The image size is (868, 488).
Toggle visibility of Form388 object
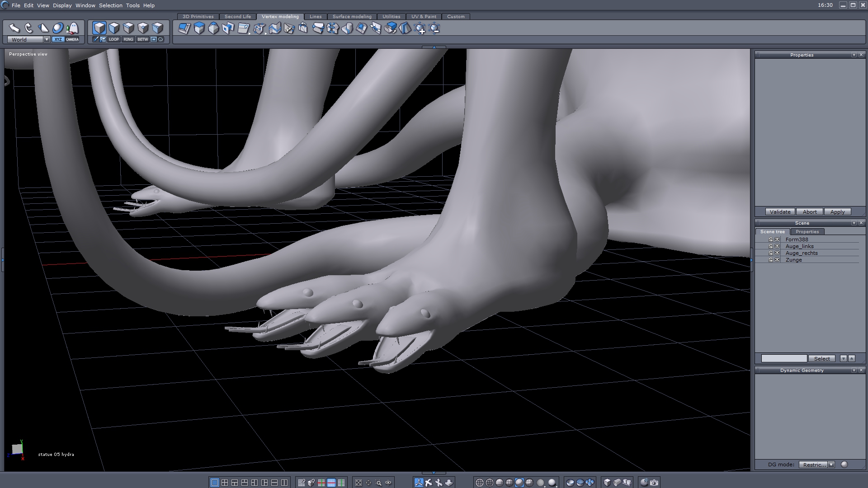(777, 239)
